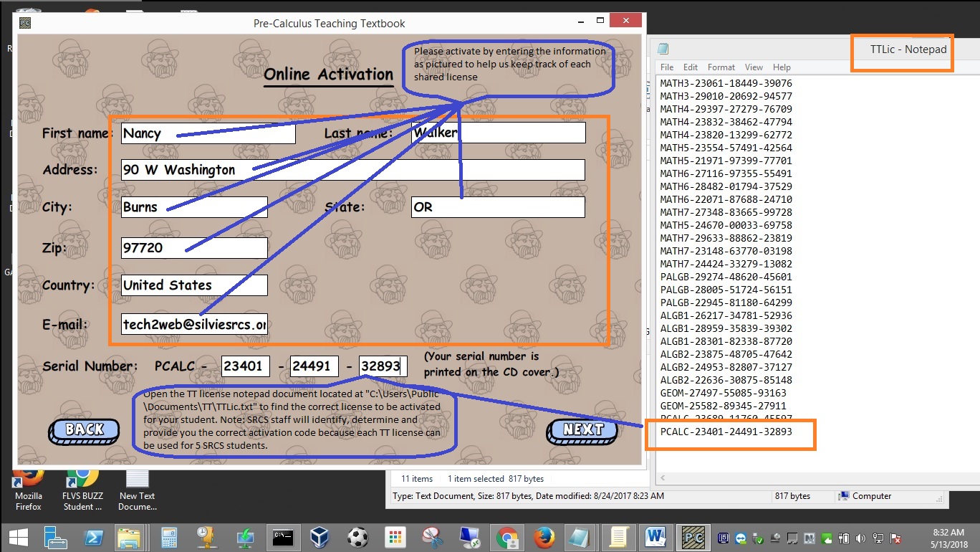This screenshot has width=980, height=552.
Task: Click the serial number box with 23401
Action: 245,366
